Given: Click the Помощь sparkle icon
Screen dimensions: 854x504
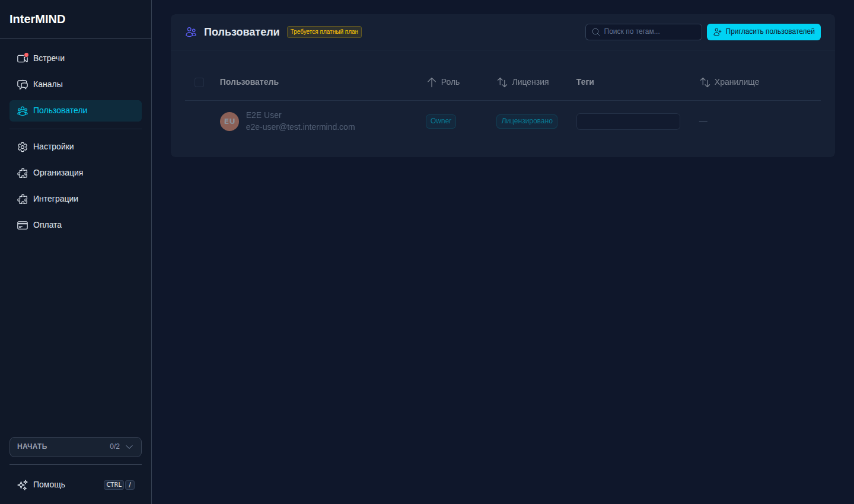Looking at the screenshot, I should [x=23, y=484].
